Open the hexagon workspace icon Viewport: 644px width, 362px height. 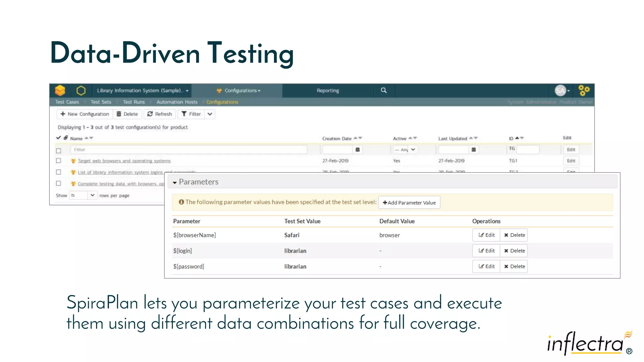tap(81, 90)
